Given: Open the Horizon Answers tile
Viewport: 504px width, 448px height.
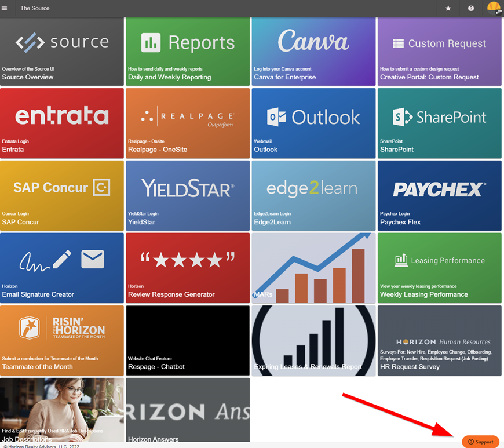Looking at the screenshot, I should pos(188,410).
